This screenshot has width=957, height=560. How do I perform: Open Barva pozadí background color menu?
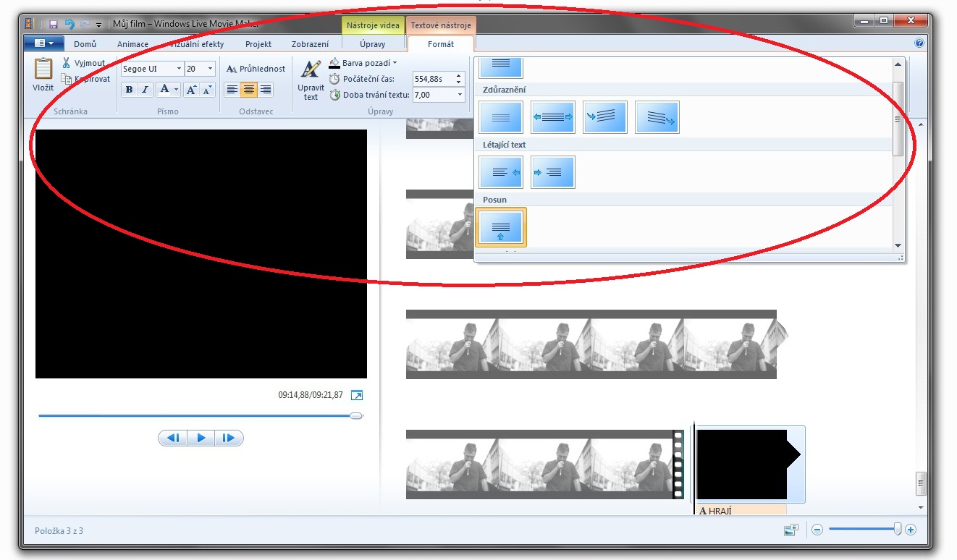coord(363,63)
